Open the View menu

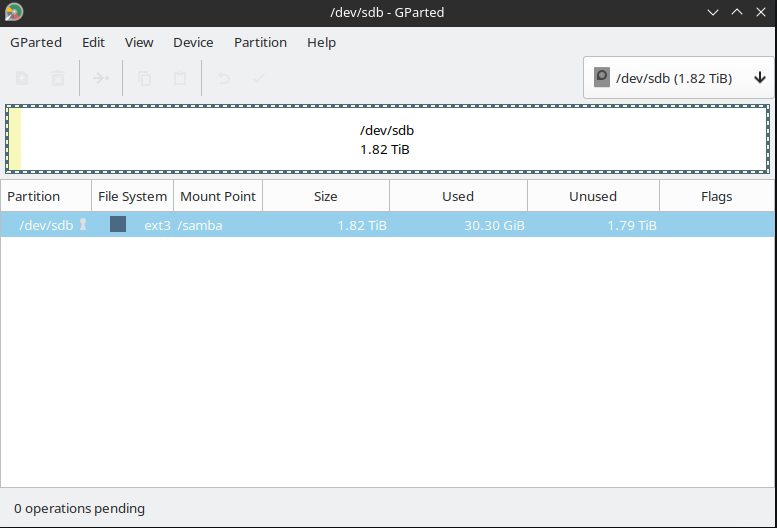(139, 43)
